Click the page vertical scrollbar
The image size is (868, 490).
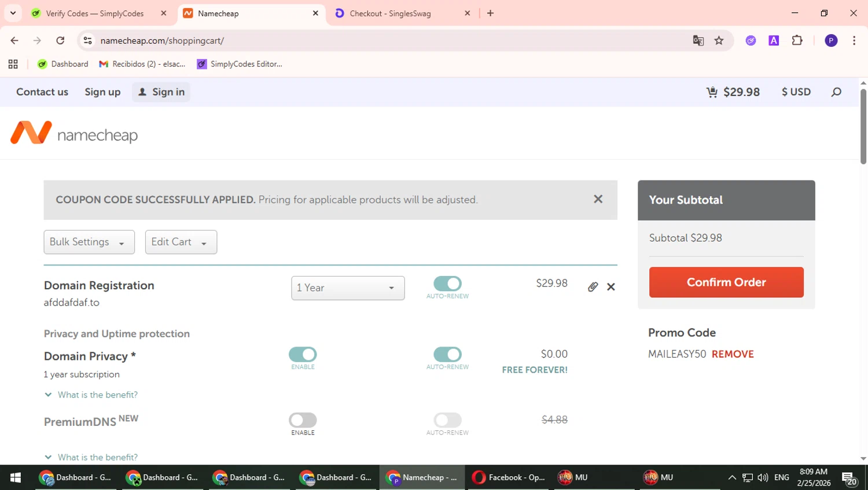863,127
